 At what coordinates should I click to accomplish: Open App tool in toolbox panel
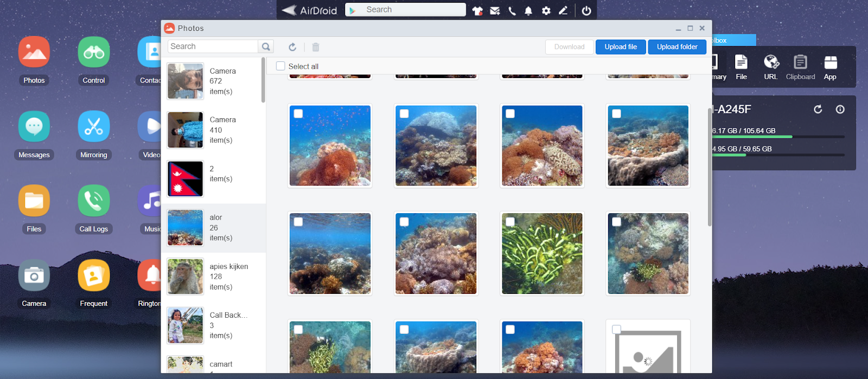coord(830,67)
